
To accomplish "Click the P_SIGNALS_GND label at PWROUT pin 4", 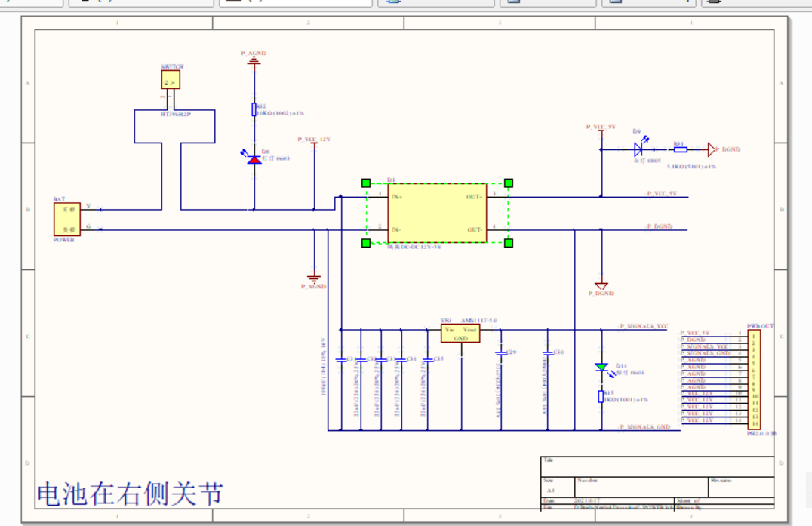I will [x=706, y=353].
